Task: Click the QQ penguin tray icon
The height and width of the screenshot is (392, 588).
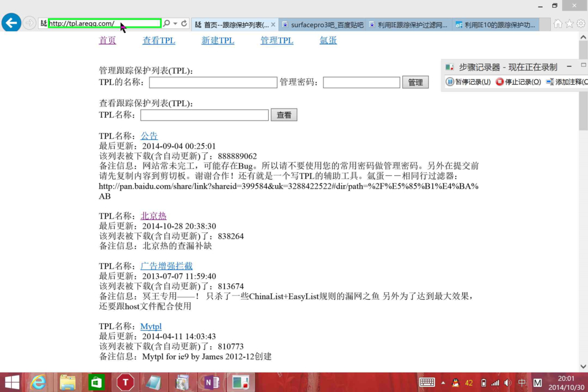Action: [x=456, y=383]
